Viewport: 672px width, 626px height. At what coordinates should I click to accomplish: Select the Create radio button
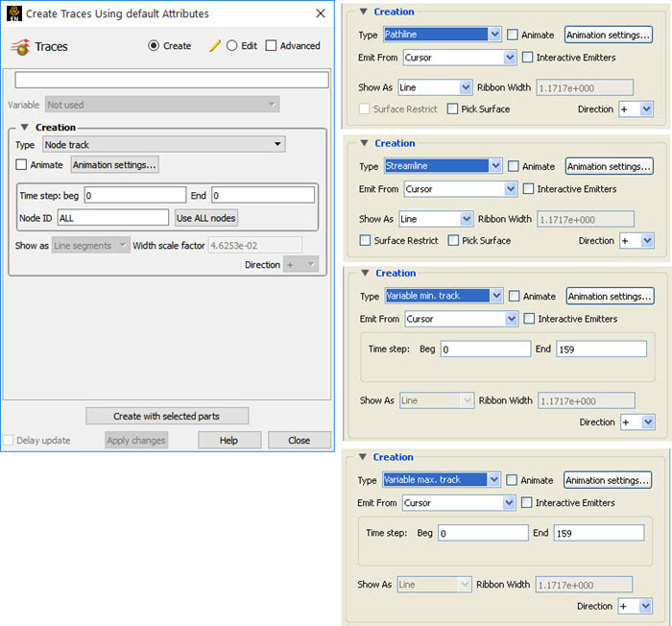tap(154, 45)
